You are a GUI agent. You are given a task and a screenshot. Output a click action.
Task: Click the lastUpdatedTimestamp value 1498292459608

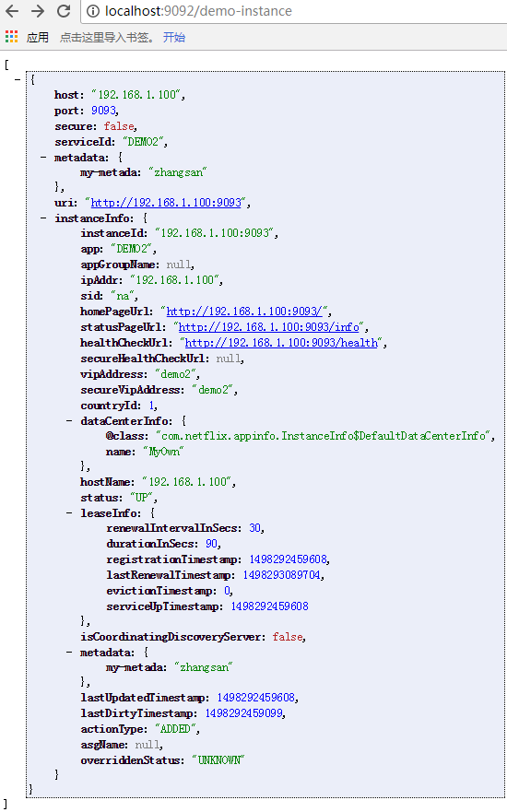[256, 698]
